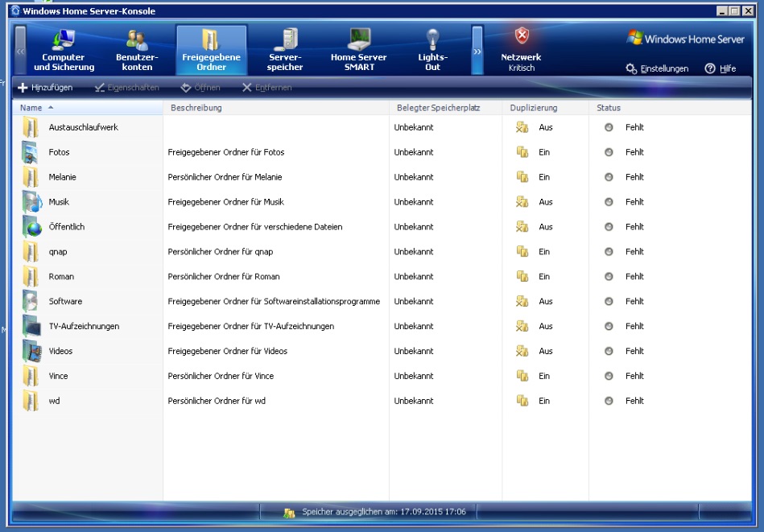The image size is (764, 532).
Task: Select the Melanie folder icon
Action: (x=31, y=177)
